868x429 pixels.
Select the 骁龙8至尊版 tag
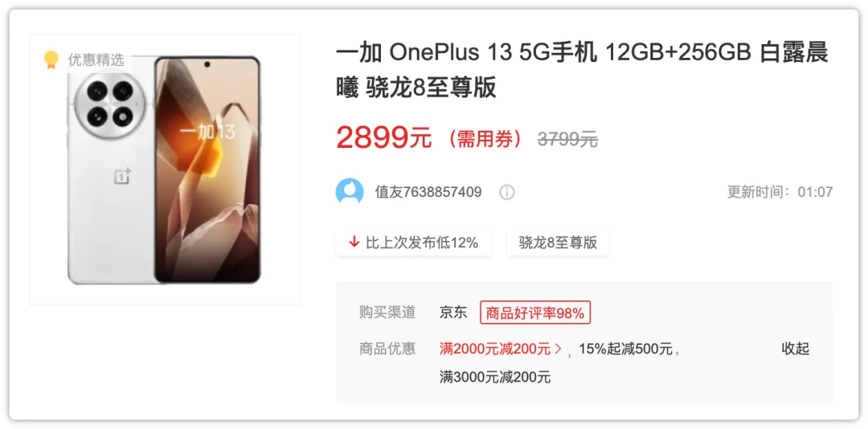click(x=558, y=243)
